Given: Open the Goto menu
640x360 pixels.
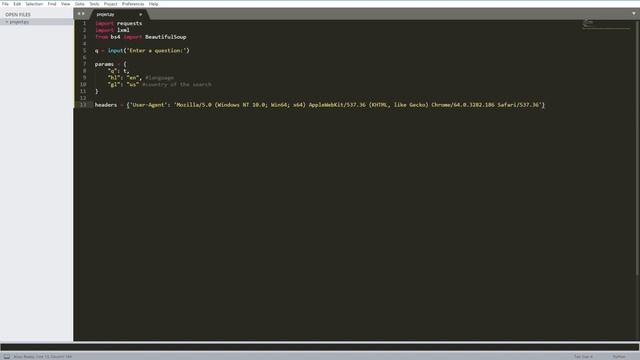Looking at the screenshot, I should [x=80, y=4].
